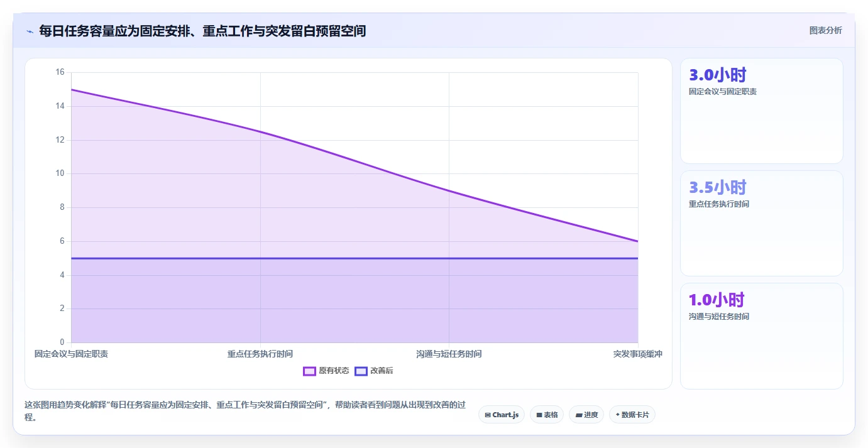Click card caption 沟通与短任务时间 under 1.0小时
This screenshot has width=868, height=448.
point(719,317)
